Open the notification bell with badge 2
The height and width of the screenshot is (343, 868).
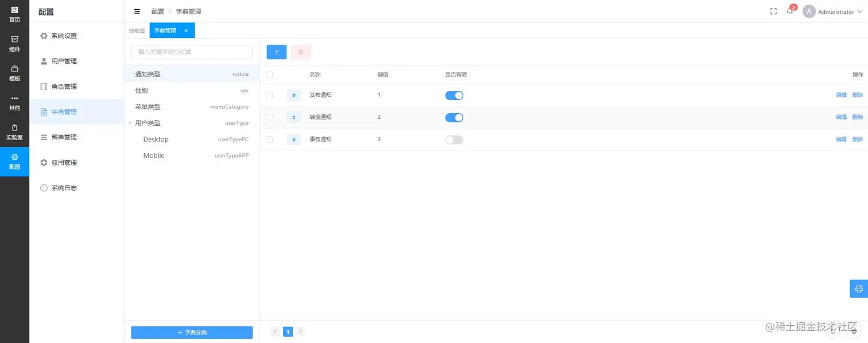pyautogui.click(x=789, y=11)
